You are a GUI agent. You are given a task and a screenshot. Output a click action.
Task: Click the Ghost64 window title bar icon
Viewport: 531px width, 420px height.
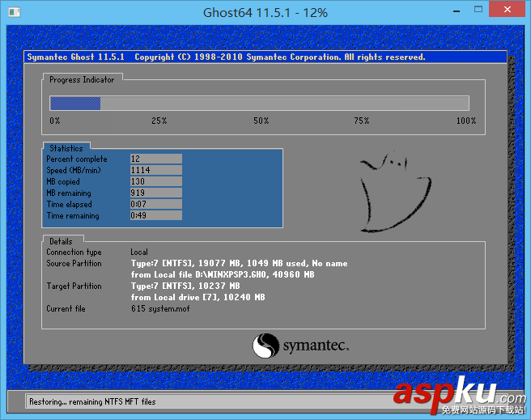15,12
